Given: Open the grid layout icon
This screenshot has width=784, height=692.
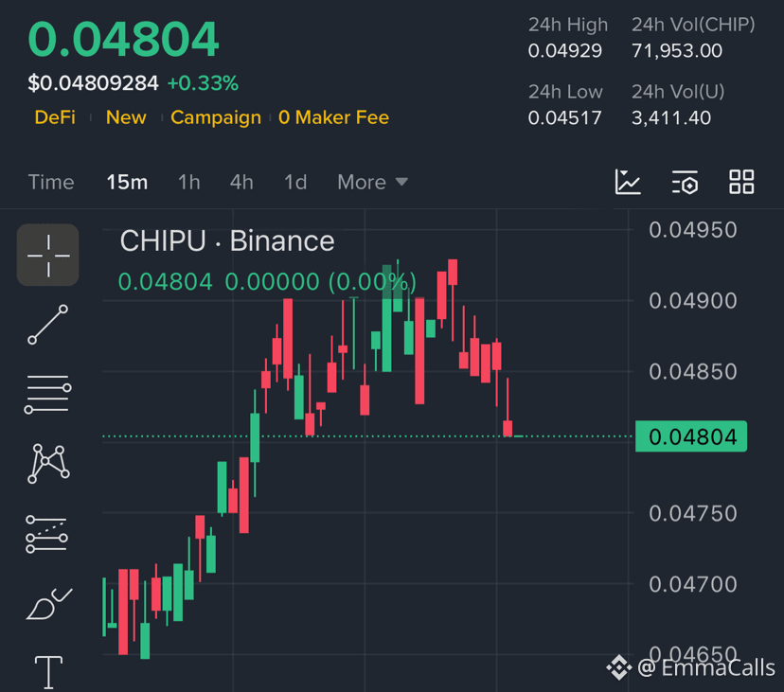Looking at the screenshot, I should (x=741, y=182).
